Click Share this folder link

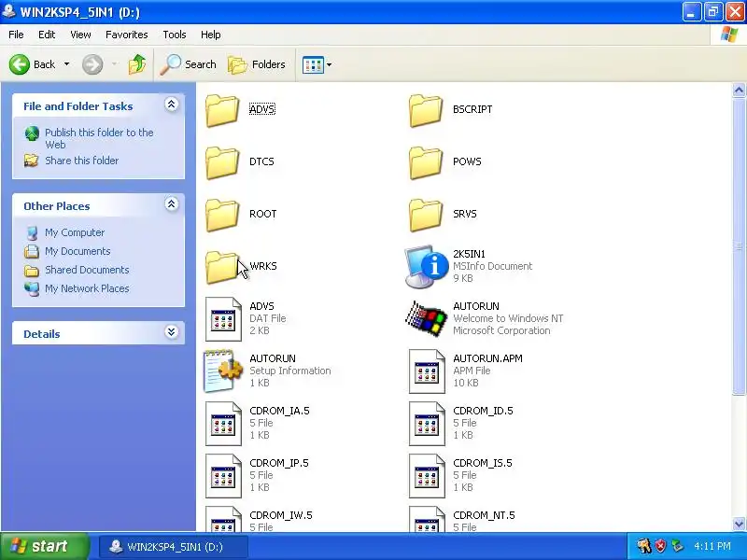coord(82,161)
